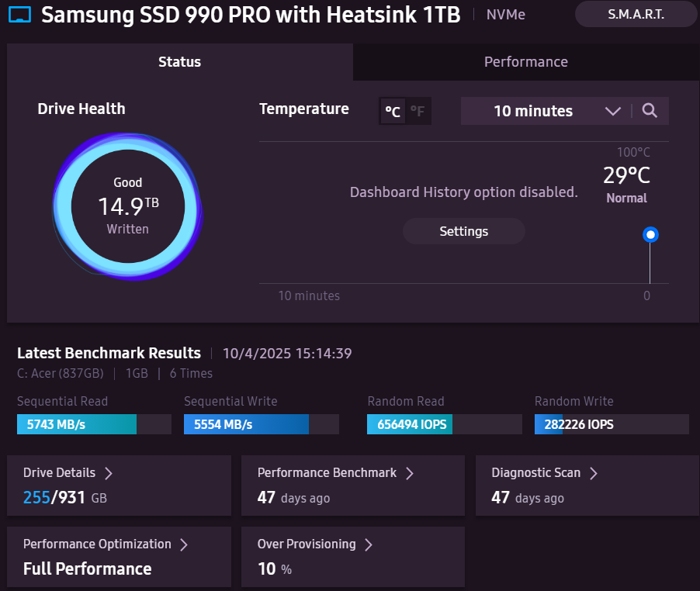Open Diagnostic Scan section
The image size is (700, 591).
pos(587,486)
